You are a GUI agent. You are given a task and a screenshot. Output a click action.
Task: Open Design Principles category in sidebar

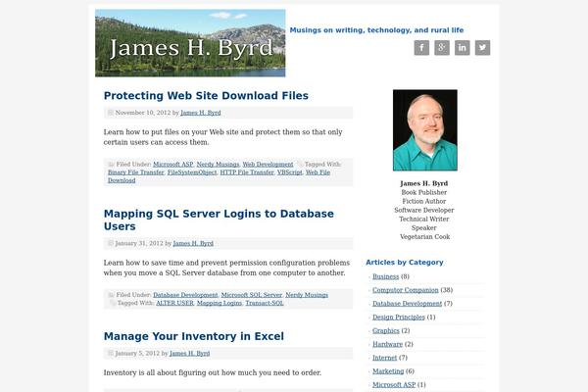(399, 317)
